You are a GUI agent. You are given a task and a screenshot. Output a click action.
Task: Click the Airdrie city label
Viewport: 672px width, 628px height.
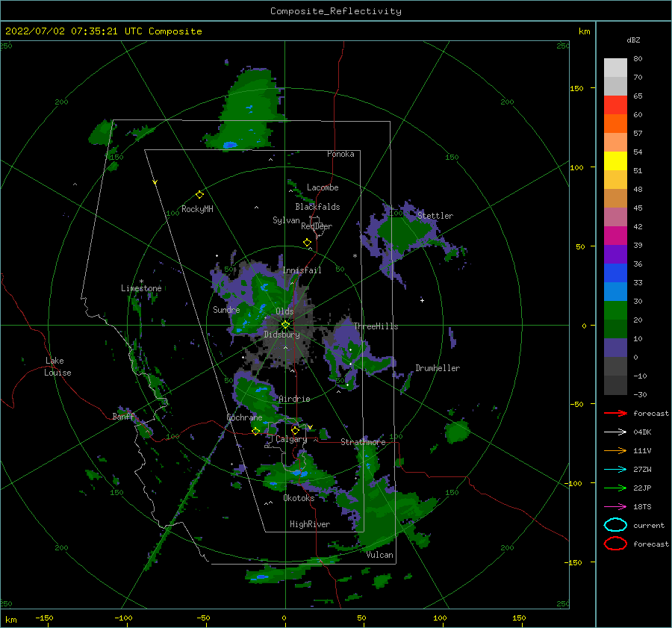click(294, 399)
